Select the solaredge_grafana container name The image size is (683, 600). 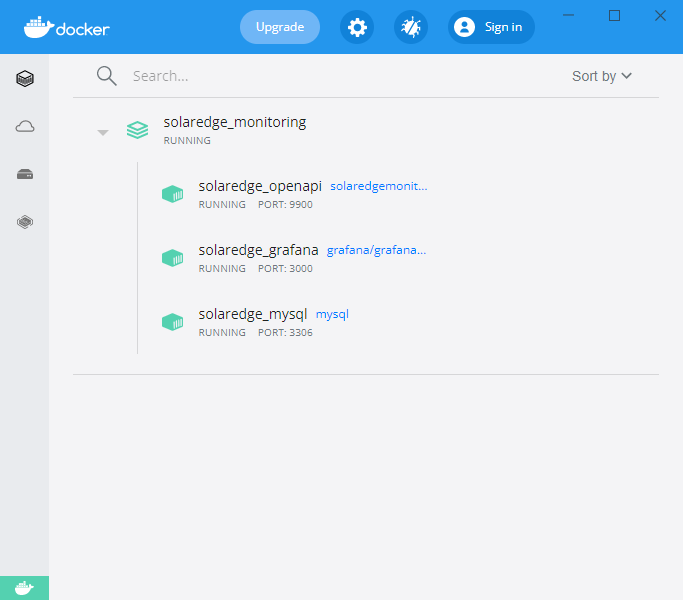(258, 251)
